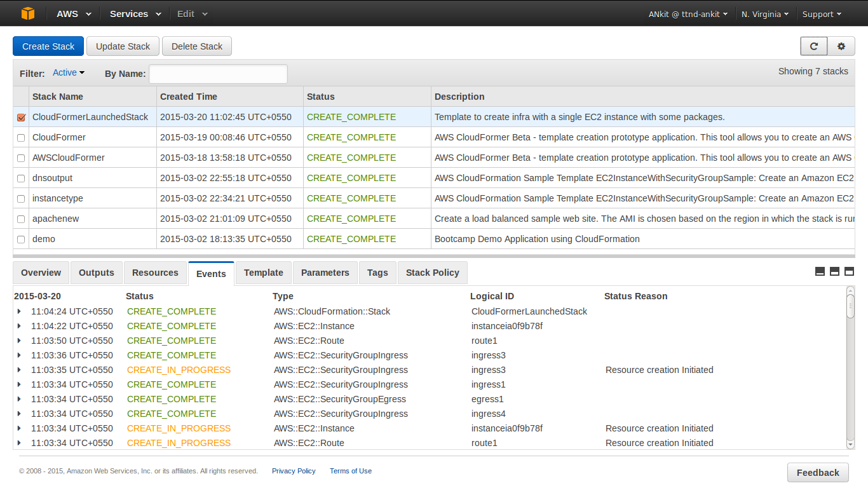Viewport: 868px width, 488px height.
Task: Open the Feedback button
Action: click(x=818, y=472)
